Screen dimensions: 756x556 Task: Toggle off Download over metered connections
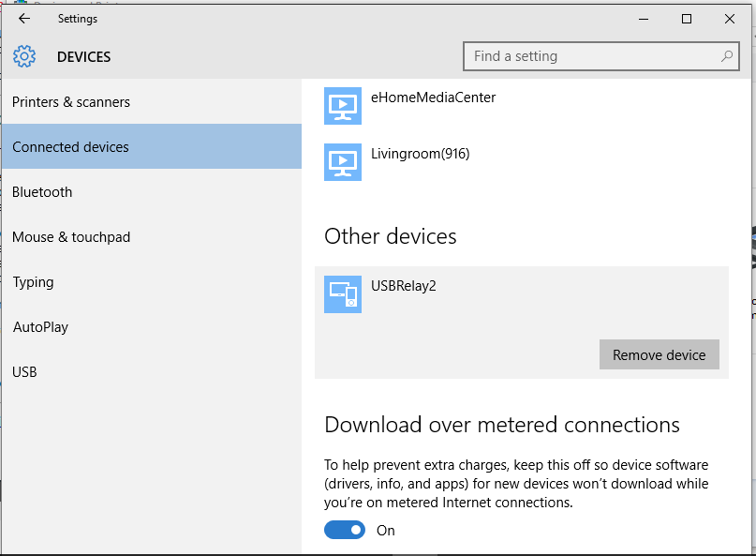pyautogui.click(x=345, y=530)
